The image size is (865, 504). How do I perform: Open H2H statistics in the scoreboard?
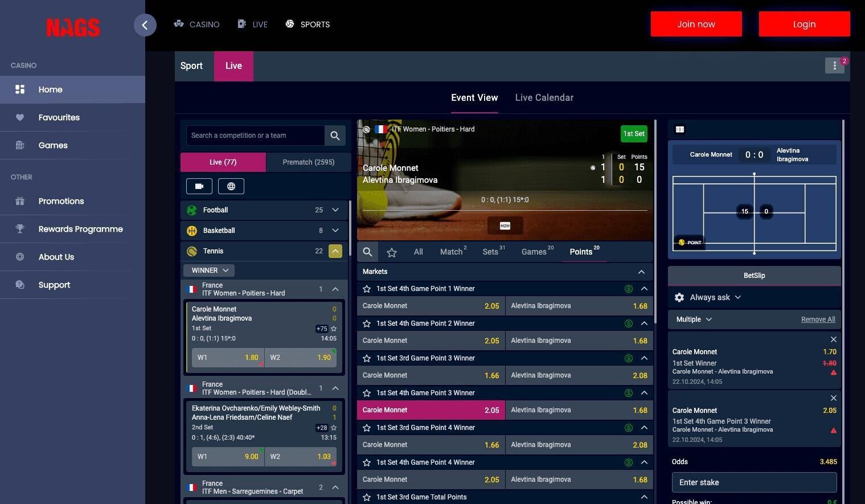click(505, 226)
